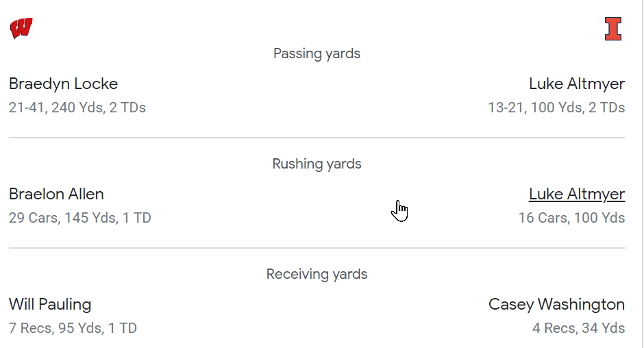Click underlined Luke Altmyer under Rushing yards
This screenshot has height=348, width=644.
[576, 195]
